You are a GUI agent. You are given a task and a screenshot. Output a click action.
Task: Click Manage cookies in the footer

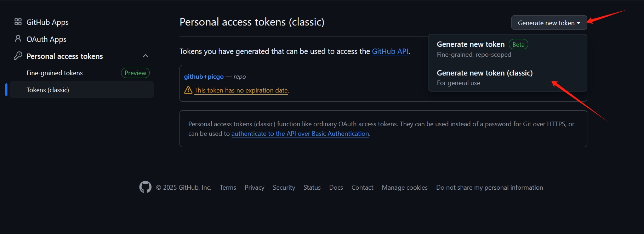coord(405,188)
